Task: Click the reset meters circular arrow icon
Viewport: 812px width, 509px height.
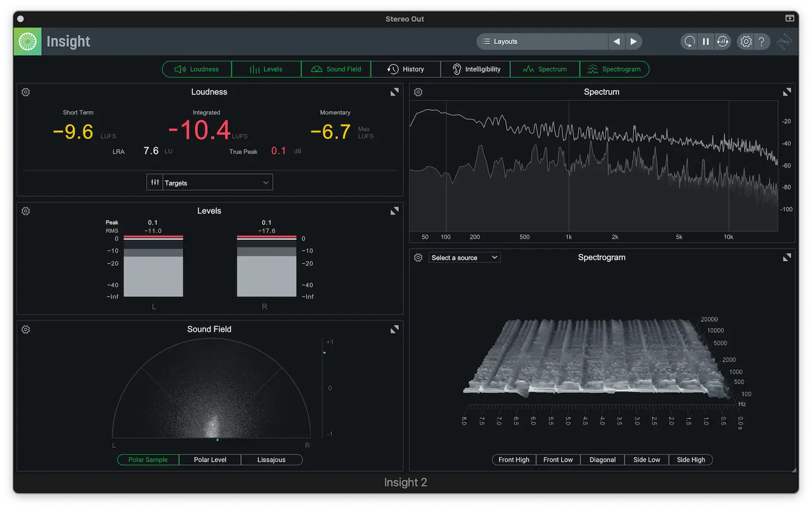Action: pos(689,42)
